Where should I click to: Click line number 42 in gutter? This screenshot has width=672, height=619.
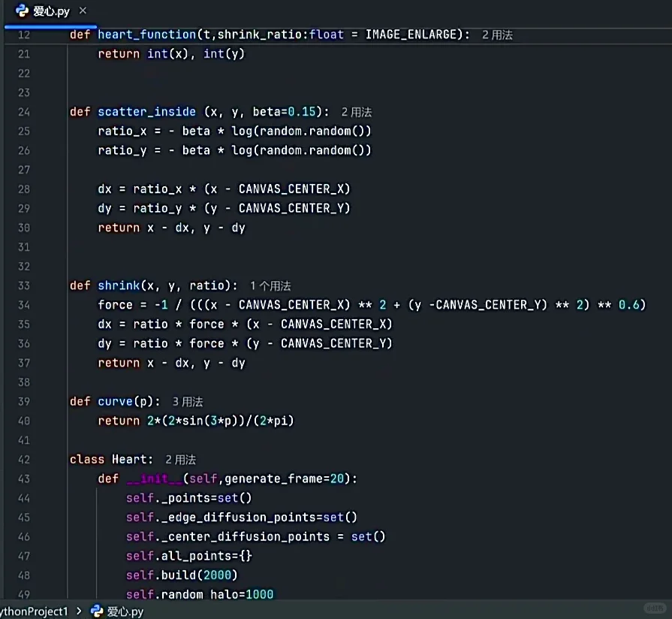(x=24, y=460)
